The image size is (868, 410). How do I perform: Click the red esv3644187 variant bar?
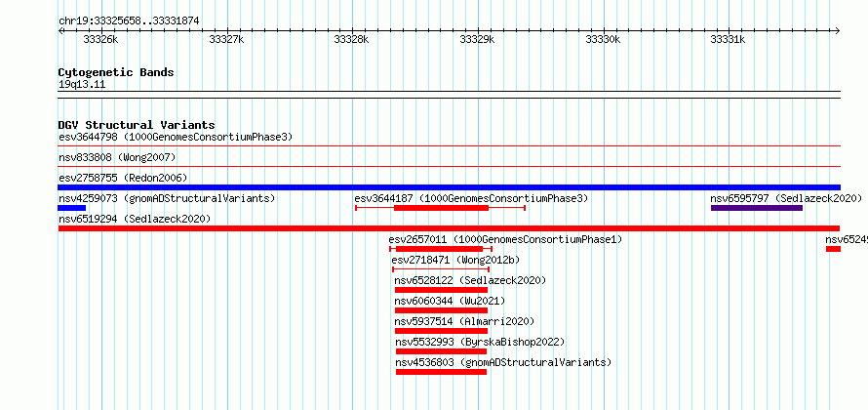441,208
